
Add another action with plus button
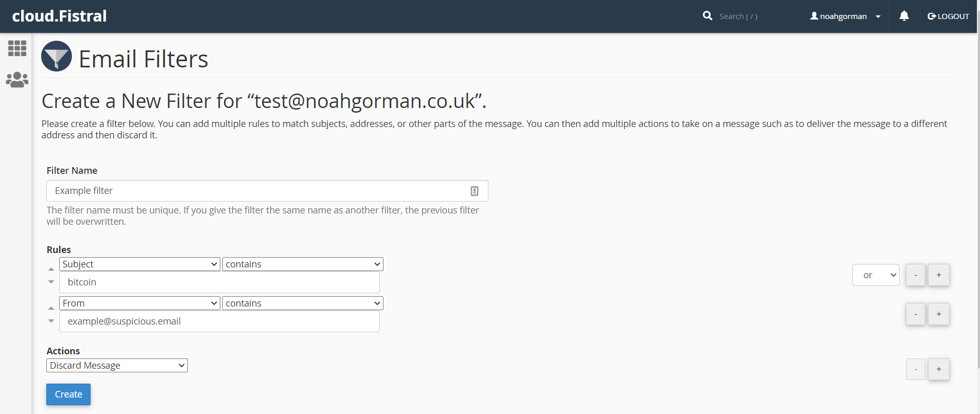click(x=939, y=369)
